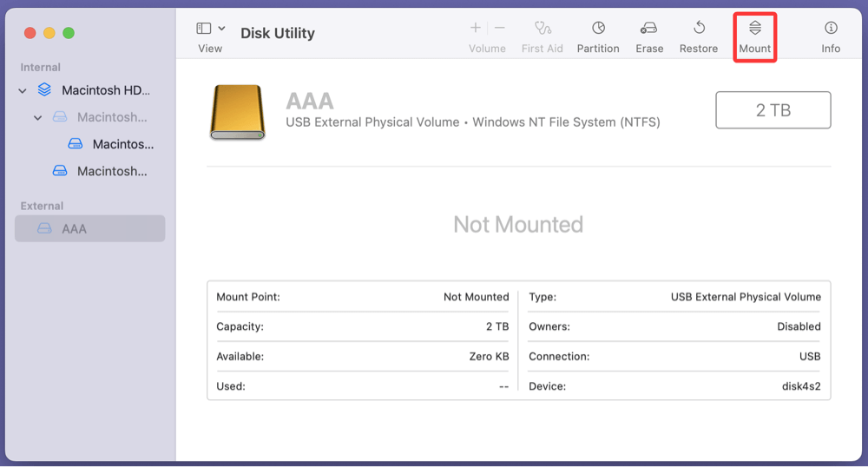This screenshot has height=467, width=868.
Task: Click the AAA volume title heading
Action: coord(310,102)
